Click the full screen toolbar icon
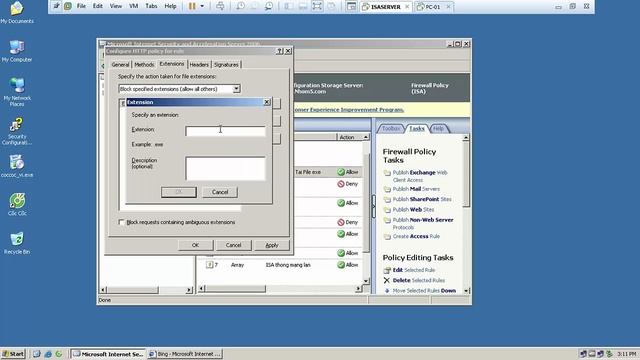This screenshot has width=640, height=360. (x=317, y=6)
